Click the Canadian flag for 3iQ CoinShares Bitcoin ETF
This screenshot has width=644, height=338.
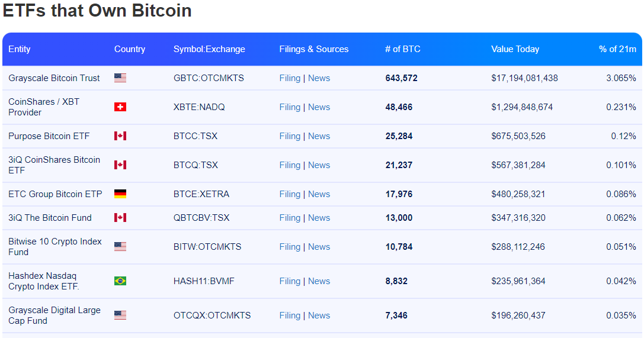pos(120,165)
